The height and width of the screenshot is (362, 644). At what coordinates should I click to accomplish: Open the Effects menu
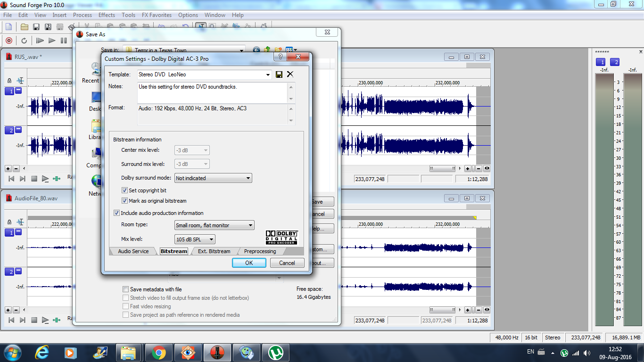tap(107, 15)
